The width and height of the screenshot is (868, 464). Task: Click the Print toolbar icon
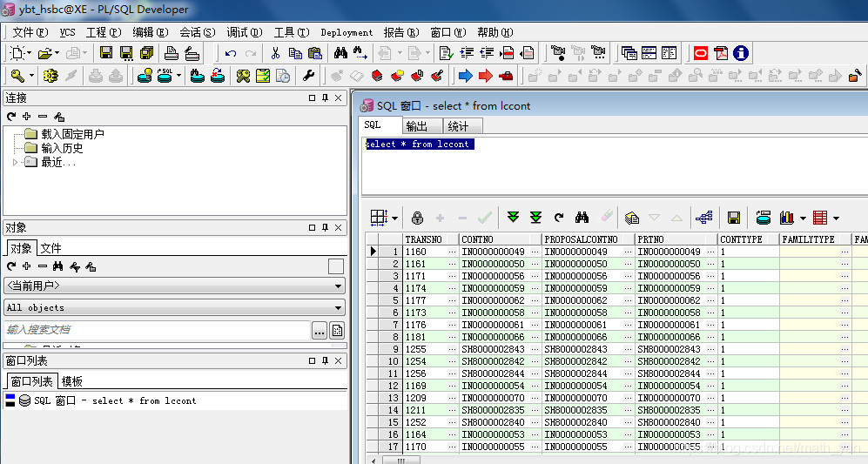pos(172,53)
